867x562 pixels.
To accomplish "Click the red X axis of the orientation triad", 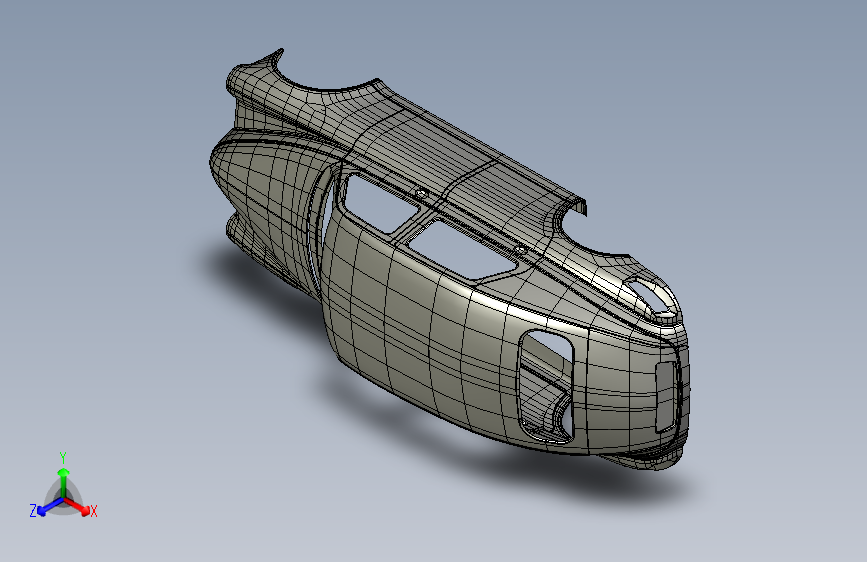I will [x=76, y=506].
